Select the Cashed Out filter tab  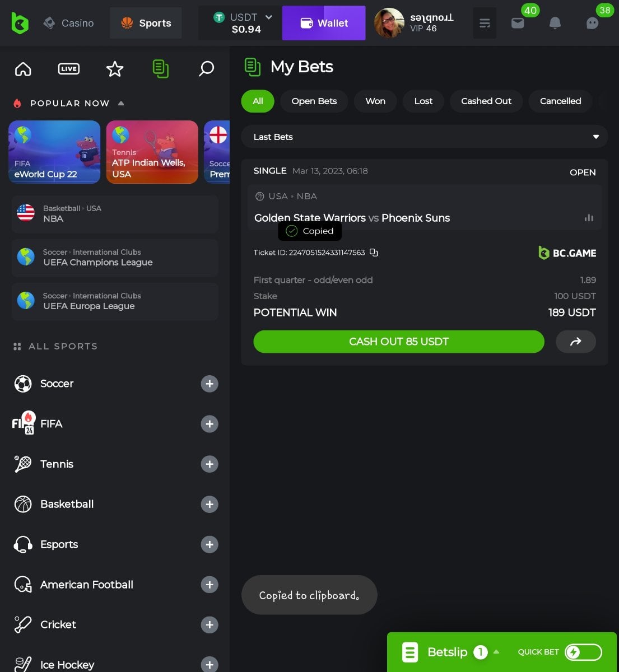[x=486, y=101]
